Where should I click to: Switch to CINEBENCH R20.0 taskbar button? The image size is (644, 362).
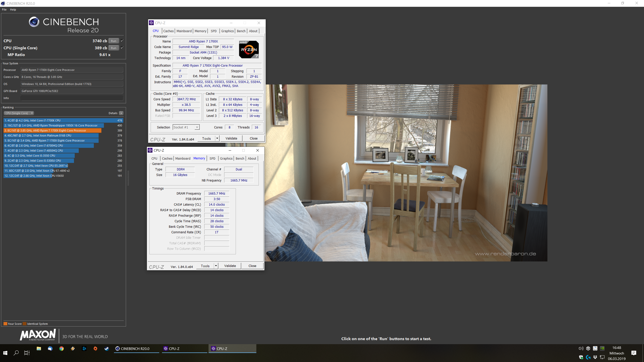coord(137,348)
